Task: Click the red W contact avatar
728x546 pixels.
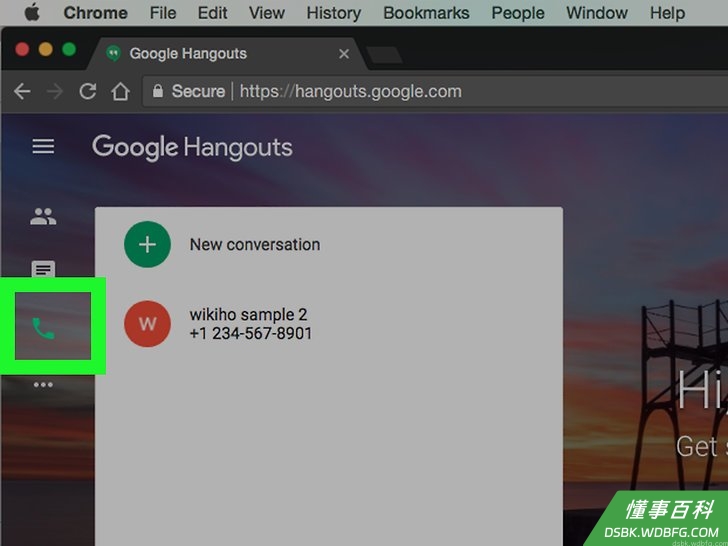Action: [x=147, y=324]
